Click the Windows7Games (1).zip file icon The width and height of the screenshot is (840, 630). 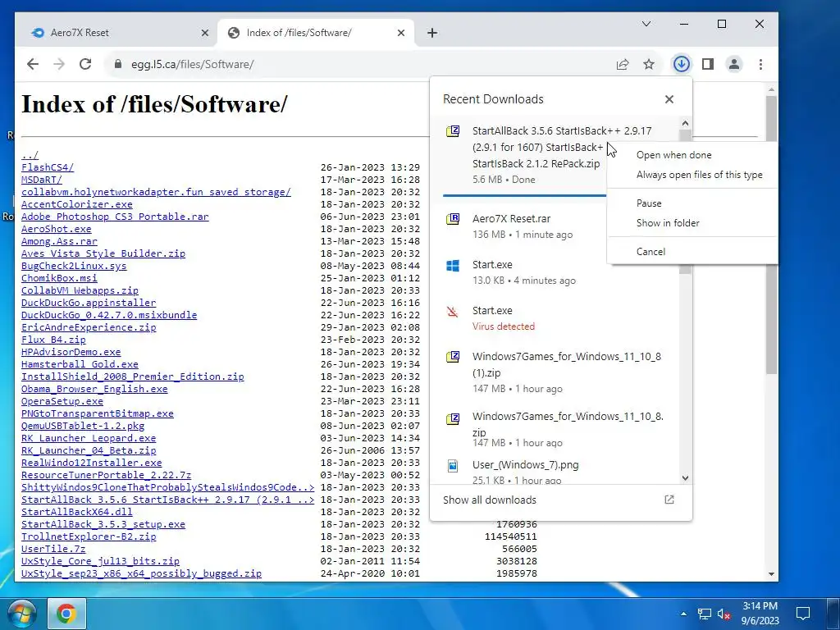tap(453, 358)
